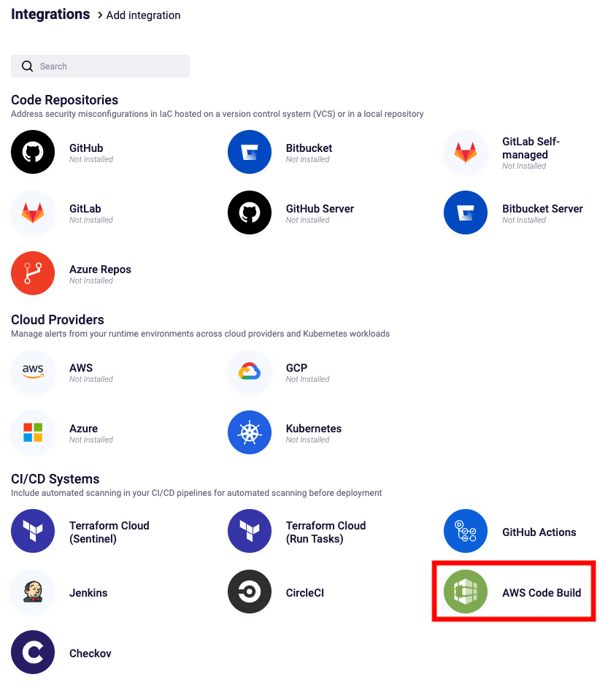The image size is (616, 685).
Task: Select the highlighted AWS Code Build icon
Action: tap(466, 592)
